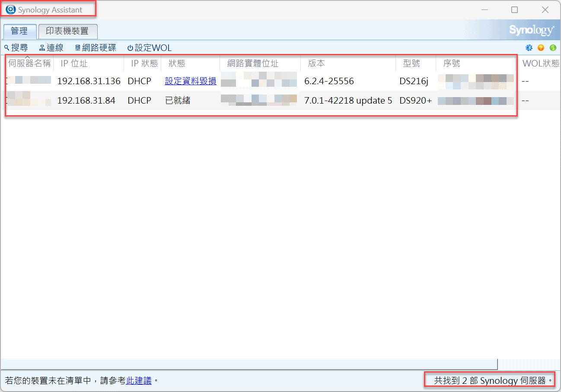
Task: Click the Synology Assistant title bar icon
Action: coord(10,9)
